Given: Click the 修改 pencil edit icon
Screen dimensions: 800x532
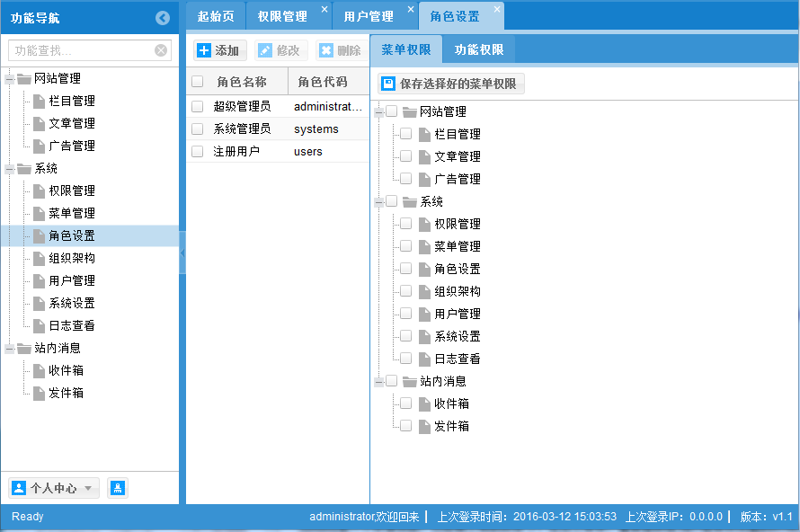Looking at the screenshot, I should click(x=267, y=50).
